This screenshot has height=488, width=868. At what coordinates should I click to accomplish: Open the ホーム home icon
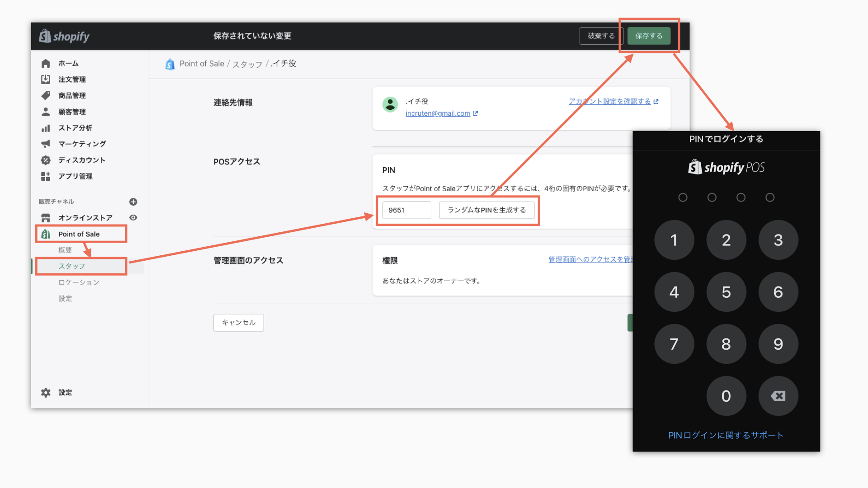pos(46,63)
